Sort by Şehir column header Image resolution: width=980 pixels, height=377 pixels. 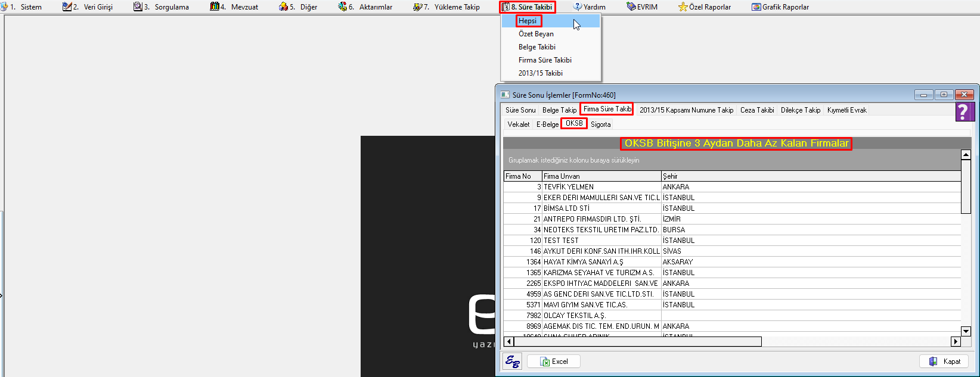811,176
